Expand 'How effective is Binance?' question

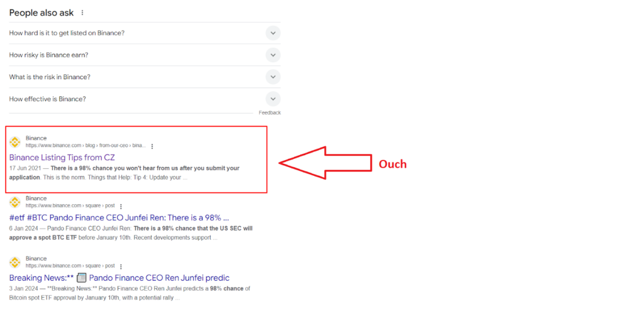pyautogui.click(x=145, y=99)
